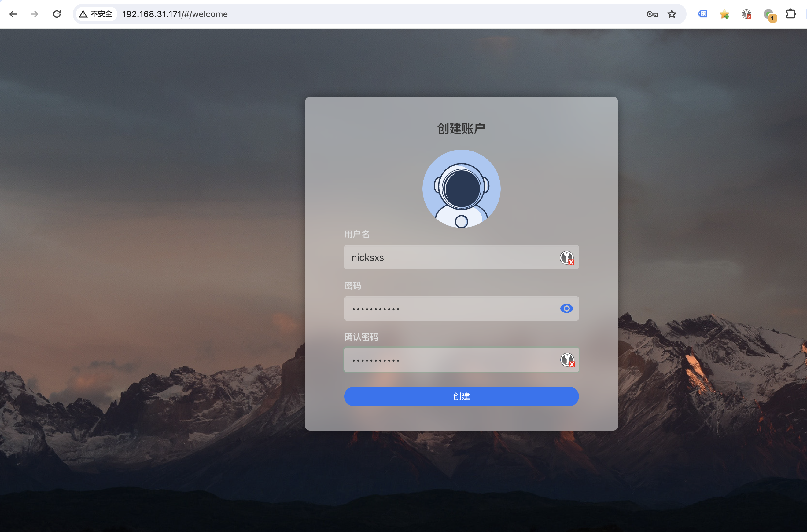
Task: Open the KeePassXC toolbar extension icon
Action: coord(746,14)
